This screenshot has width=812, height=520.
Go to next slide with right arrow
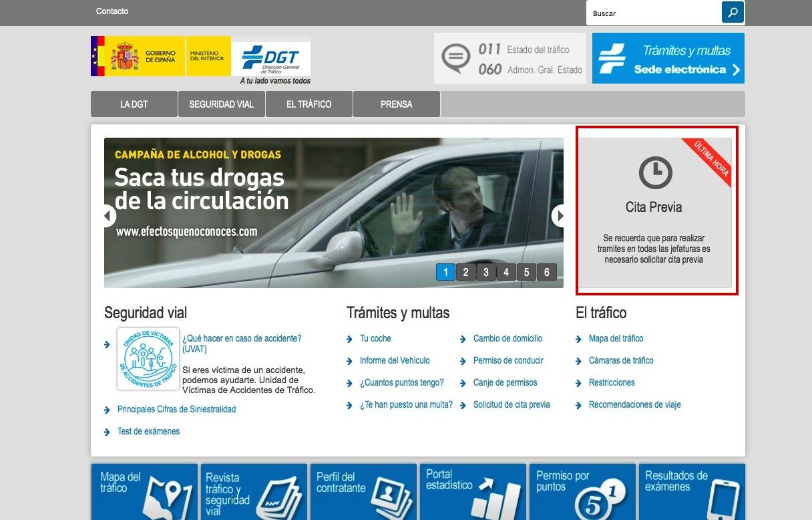560,215
